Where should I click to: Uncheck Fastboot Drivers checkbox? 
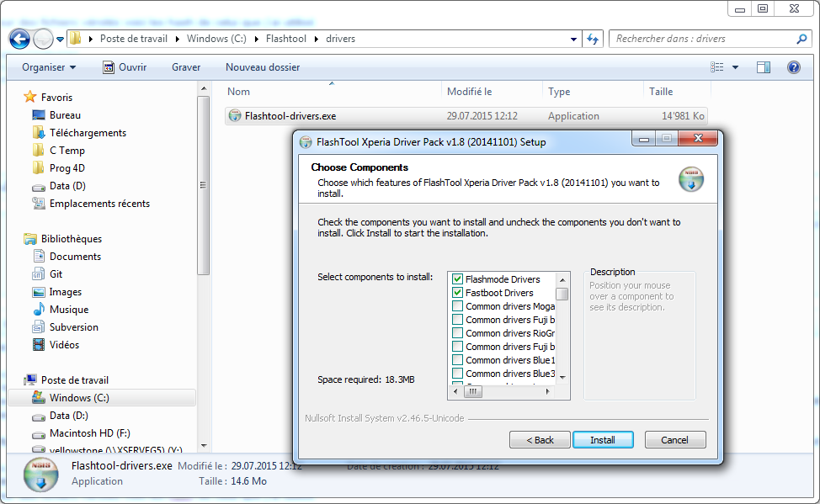coord(458,293)
